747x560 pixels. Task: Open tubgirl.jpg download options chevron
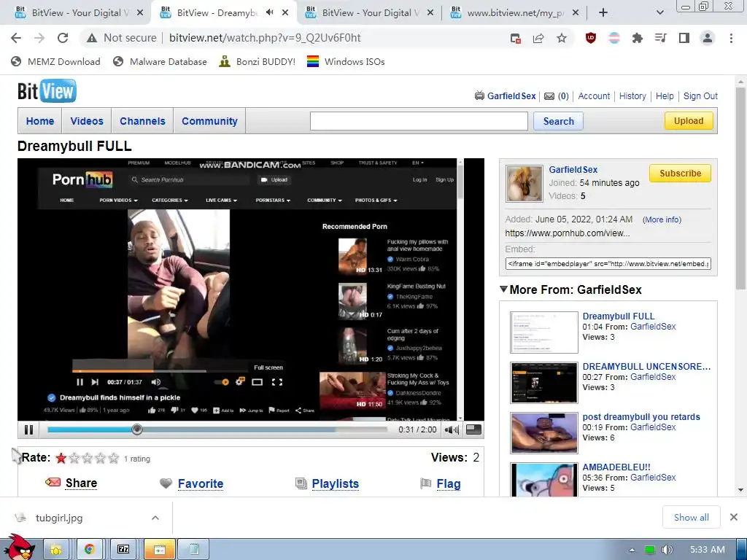click(x=155, y=518)
